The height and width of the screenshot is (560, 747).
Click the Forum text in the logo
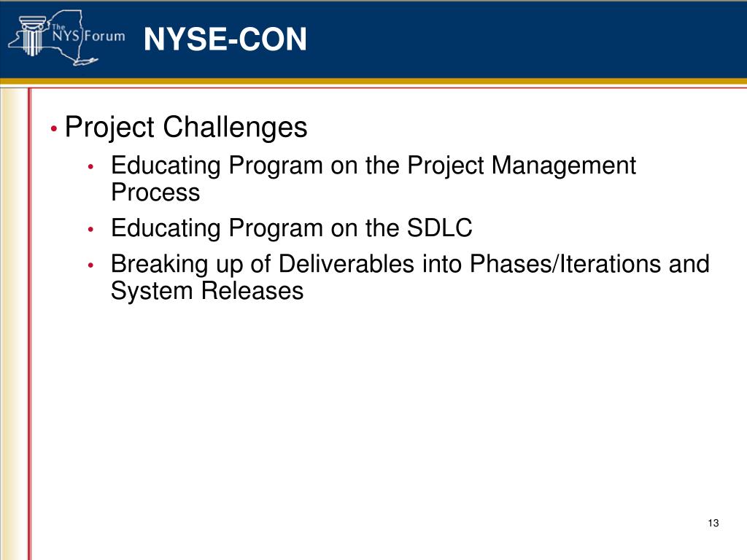(x=105, y=36)
